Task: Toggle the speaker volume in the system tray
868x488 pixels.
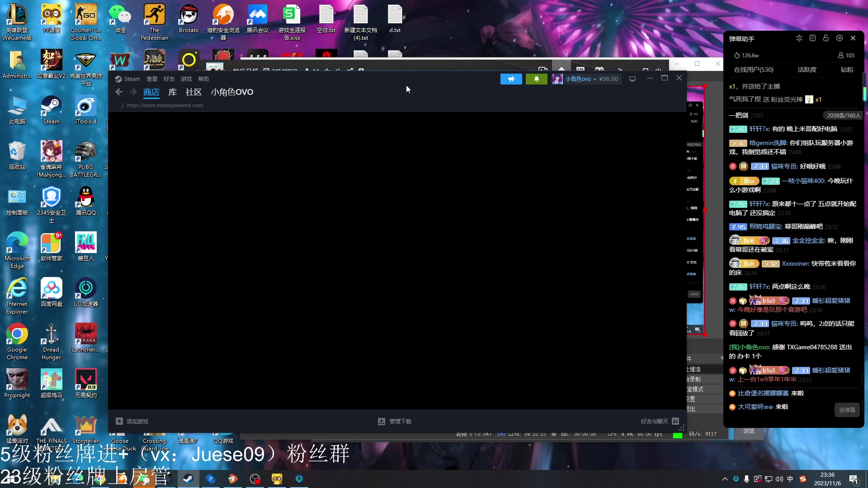Action: pyautogui.click(x=779, y=479)
